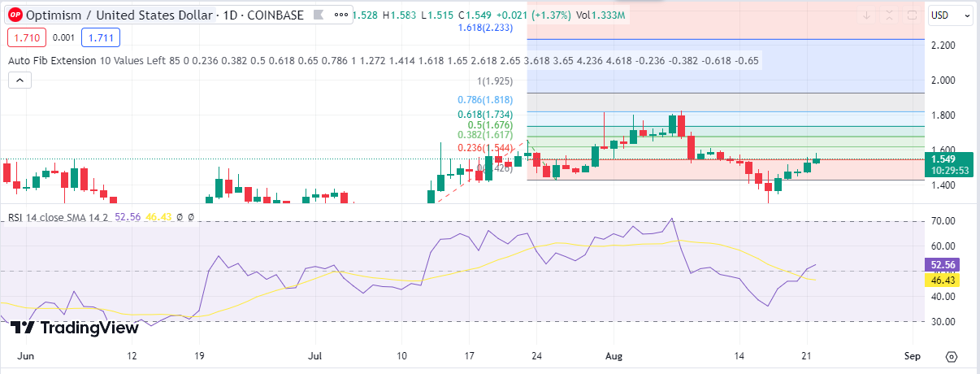Click the RSI 14 close SMA legend

pos(59,218)
